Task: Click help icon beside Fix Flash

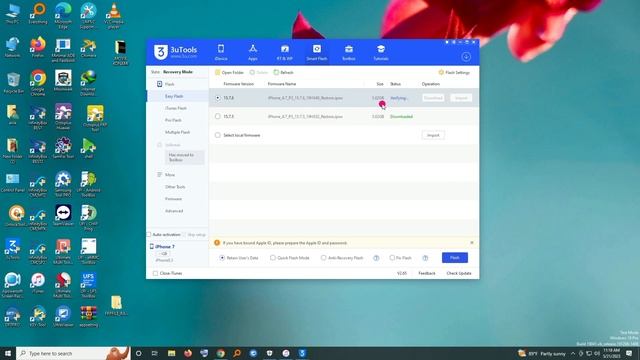Action: tap(425, 258)
